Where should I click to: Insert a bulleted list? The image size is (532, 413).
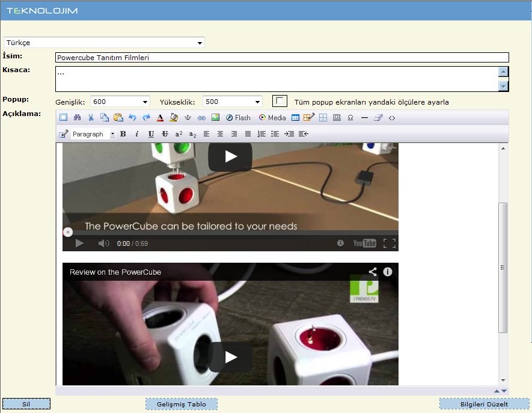pos(275,134)
